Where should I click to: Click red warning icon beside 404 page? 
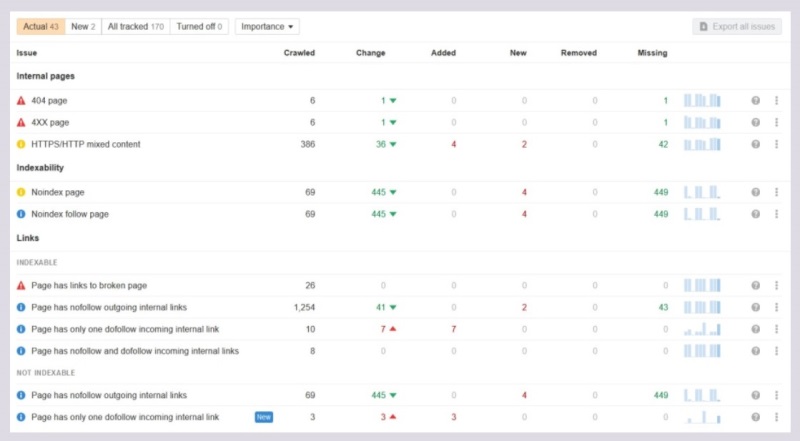[x=22, y=101]
